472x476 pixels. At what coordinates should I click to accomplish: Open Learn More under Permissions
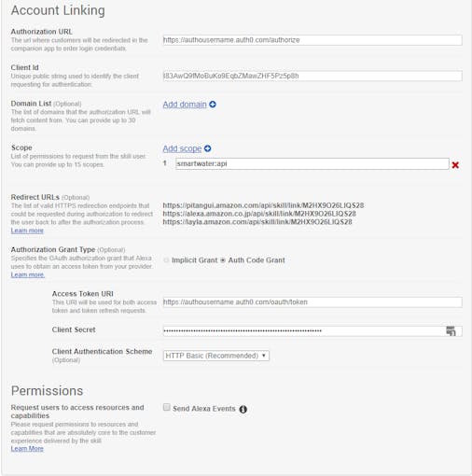pyautogui.click(x=27, y=449)
